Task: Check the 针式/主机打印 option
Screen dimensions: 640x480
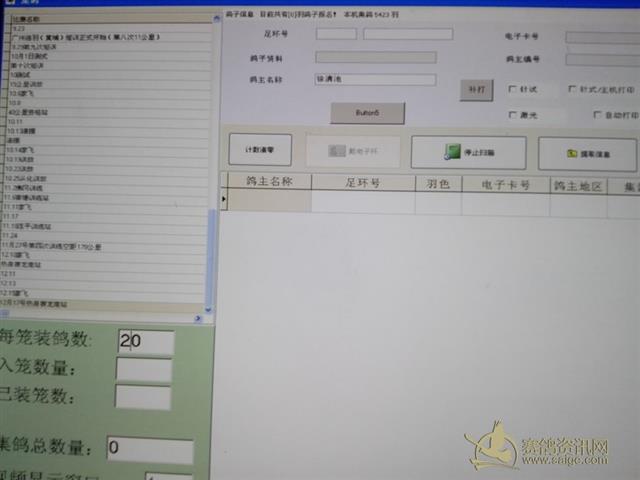Action: coord(572,89)
